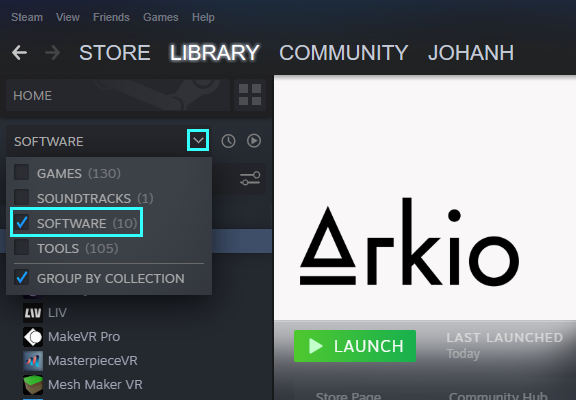Screen dimensions: 576x400
Task: Select the MasterpieceVR icon
Action: 33,361
